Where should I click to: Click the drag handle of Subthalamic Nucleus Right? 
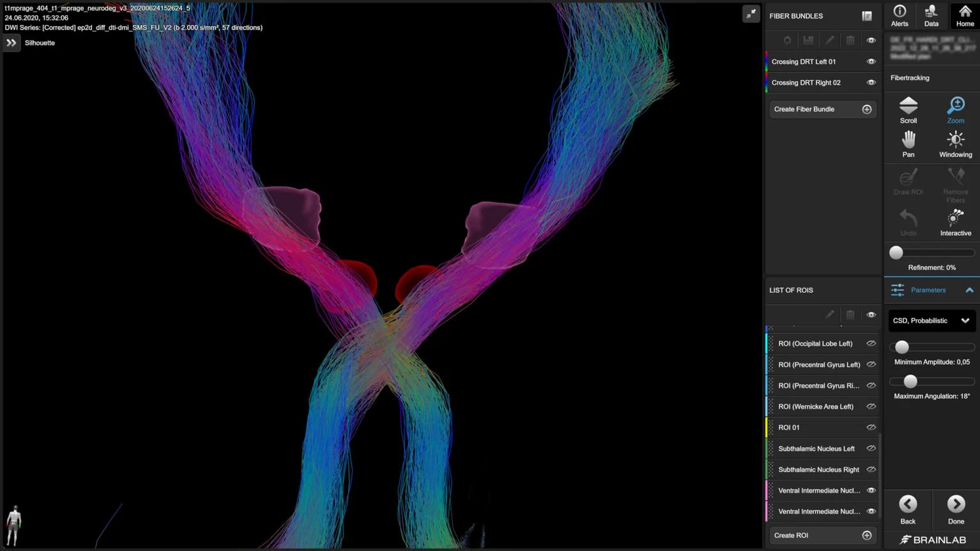pos(771,470)
